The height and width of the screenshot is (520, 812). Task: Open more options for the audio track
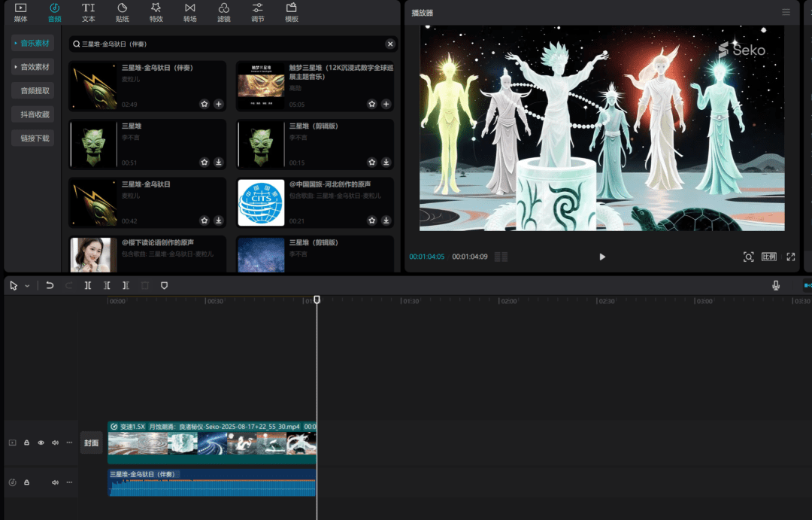pyautogui.click(x=69, y=482)
